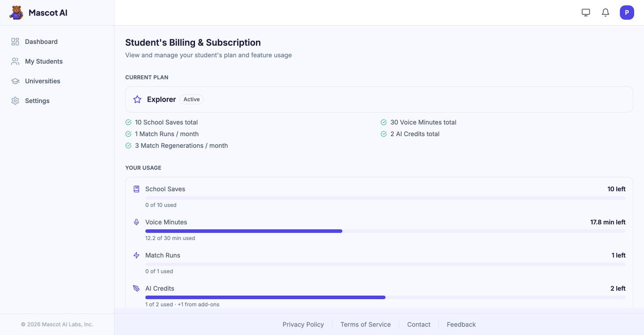Click checkmark beside 30 Voice Minutes total
The height and width of the screenshot is (335, 644).
coord(384,122)
